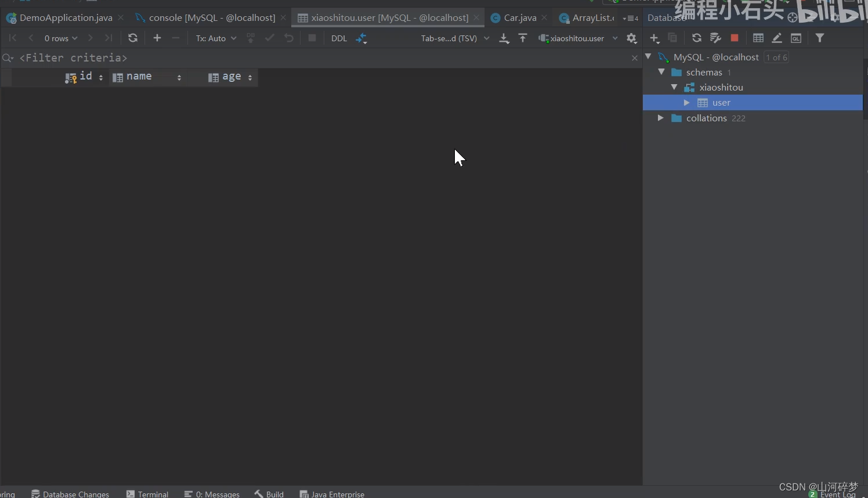
Task: Open Tx: Auto transaction mode dropdown
Action: [216, 38]
